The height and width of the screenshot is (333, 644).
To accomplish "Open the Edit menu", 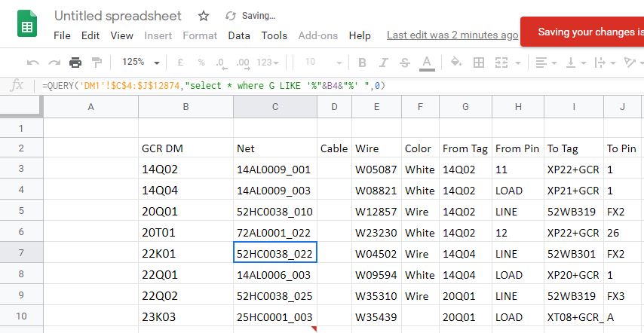I will (90, 35).
